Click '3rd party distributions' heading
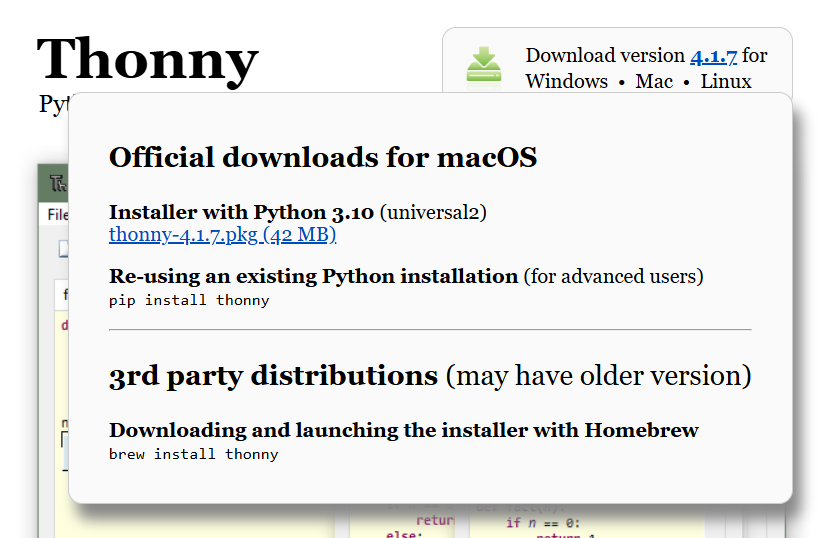Viewport: 836px width, 538px height. tap(273, 375)
